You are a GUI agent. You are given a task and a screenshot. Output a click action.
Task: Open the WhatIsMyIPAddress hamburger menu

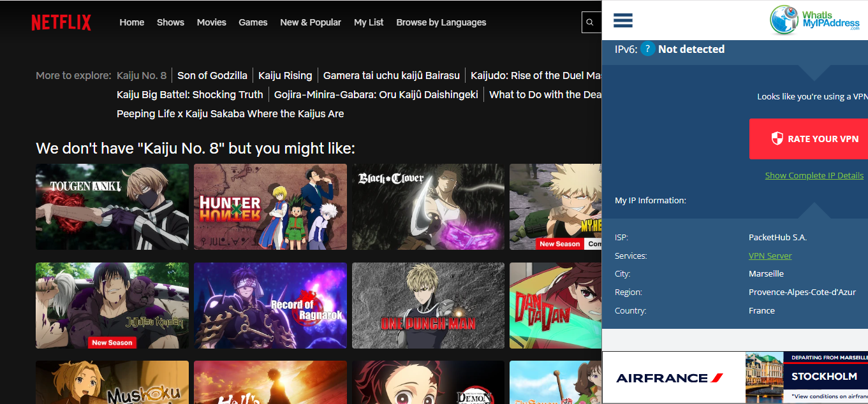[x=623, y=20]
